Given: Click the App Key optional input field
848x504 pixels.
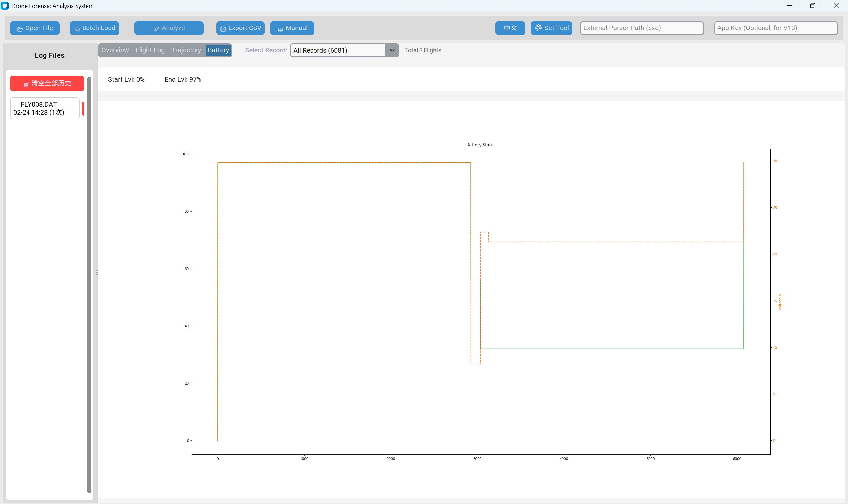Looking at the screenshot, I should pyautogui.click(x=775, y=28).
